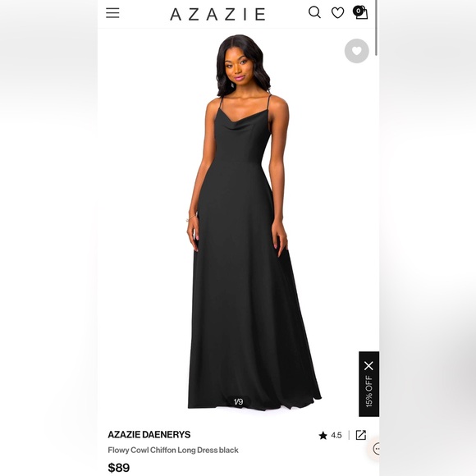Click the cart item count badge

click(358, 11)
